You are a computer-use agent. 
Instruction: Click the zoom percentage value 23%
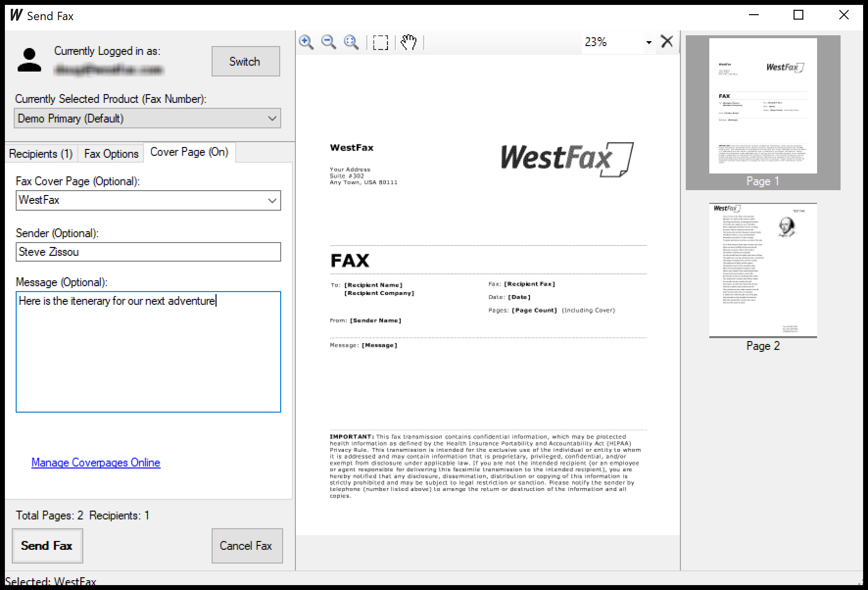tap(596, 42)
